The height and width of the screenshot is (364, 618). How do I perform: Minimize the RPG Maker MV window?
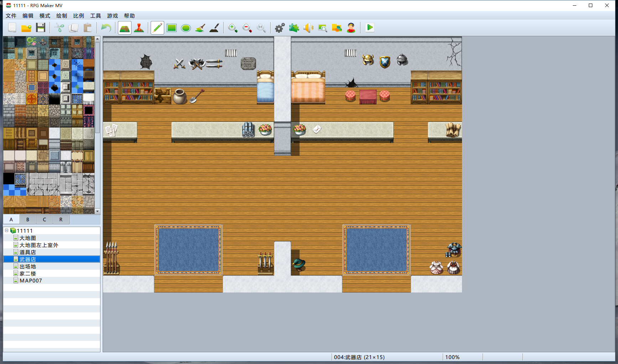coord(575,5)
